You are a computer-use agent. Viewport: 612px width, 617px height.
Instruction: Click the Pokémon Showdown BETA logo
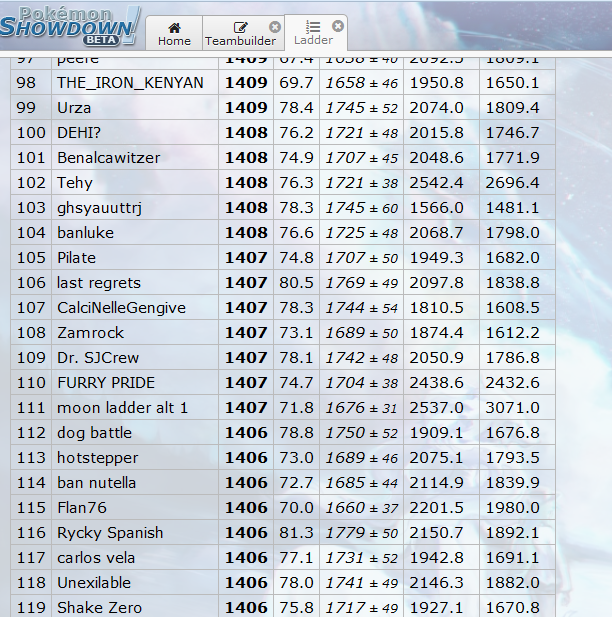coord(70,24)
